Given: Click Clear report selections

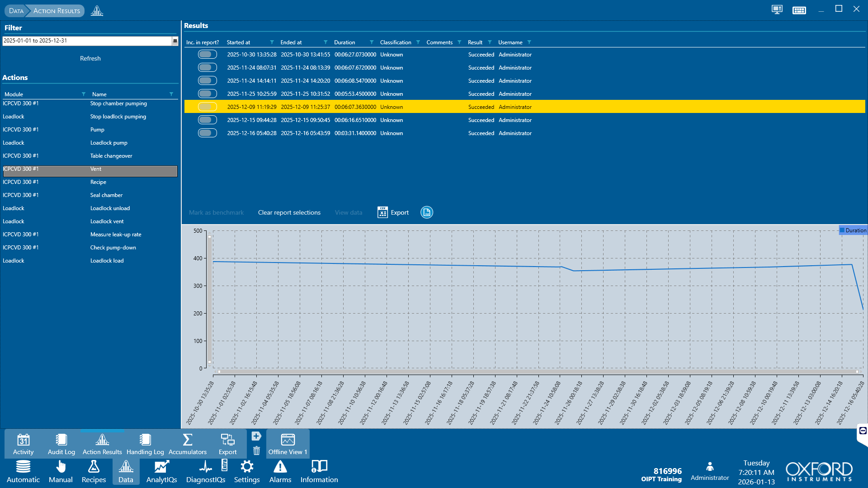Looking at the screenshot, I should (289, 212).
